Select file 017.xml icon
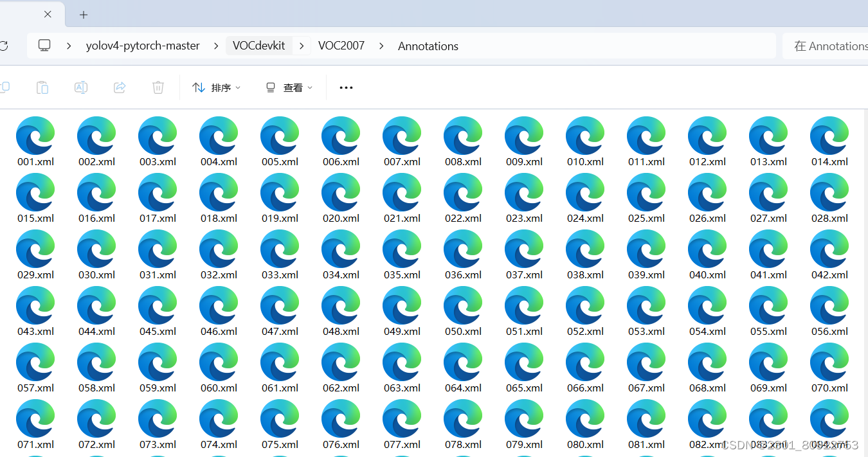The image size is (868, 457). click(158, 192)
